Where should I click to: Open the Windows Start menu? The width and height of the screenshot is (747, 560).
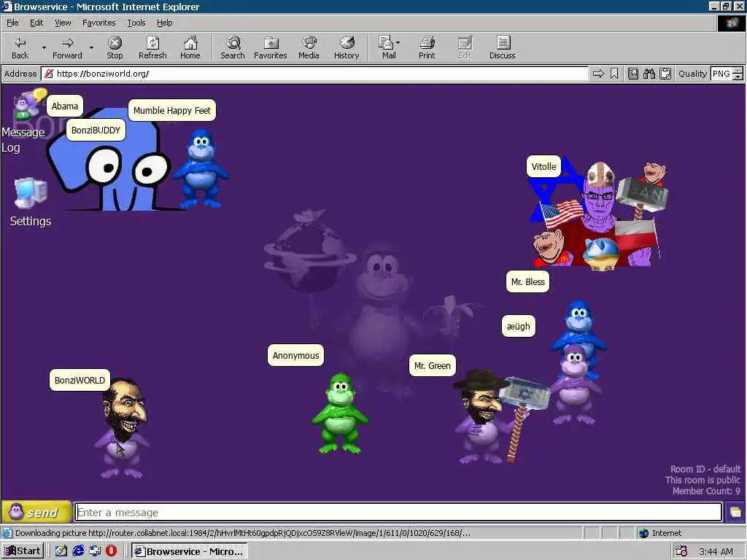[x=23, y=551]
